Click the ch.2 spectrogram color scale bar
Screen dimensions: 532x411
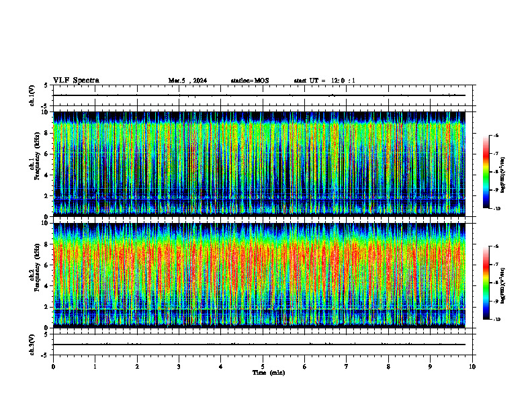486,283
